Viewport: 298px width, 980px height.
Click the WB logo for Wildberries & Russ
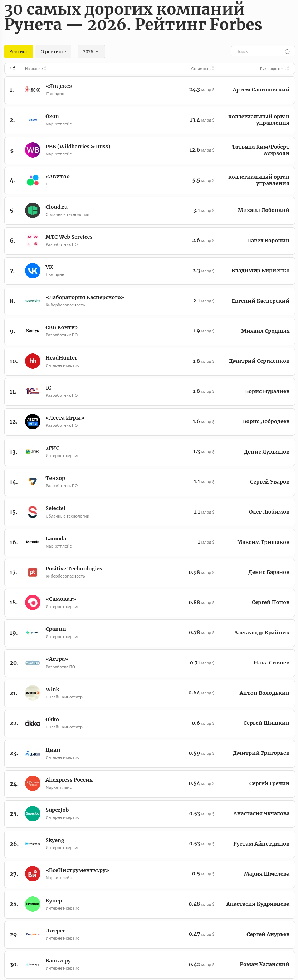[x=32, y=150]
